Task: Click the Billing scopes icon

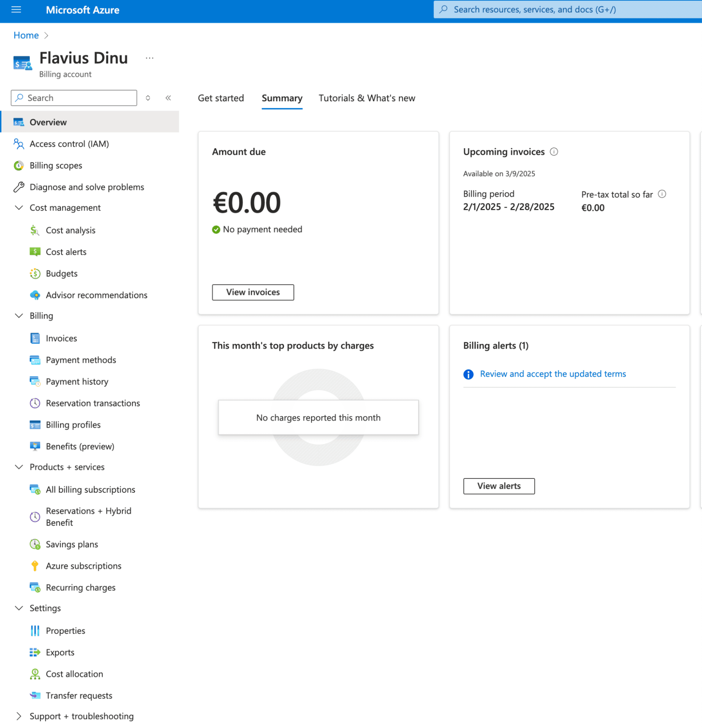Action: coord(19,165)
